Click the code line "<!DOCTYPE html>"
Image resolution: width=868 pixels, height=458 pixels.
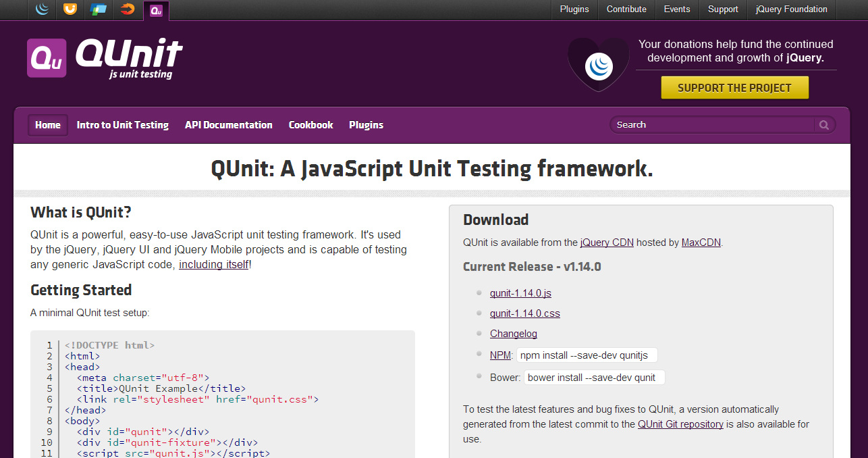110,345
